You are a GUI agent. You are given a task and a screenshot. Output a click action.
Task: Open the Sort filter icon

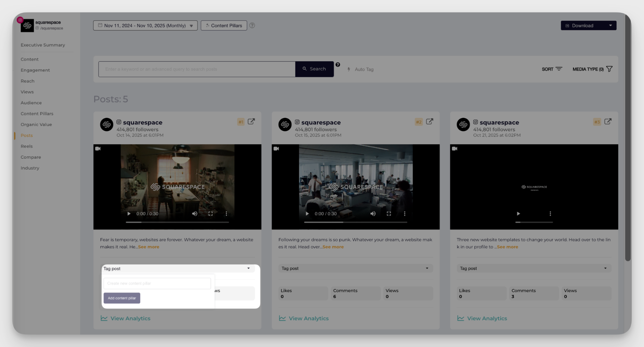(x=558, y=69)
